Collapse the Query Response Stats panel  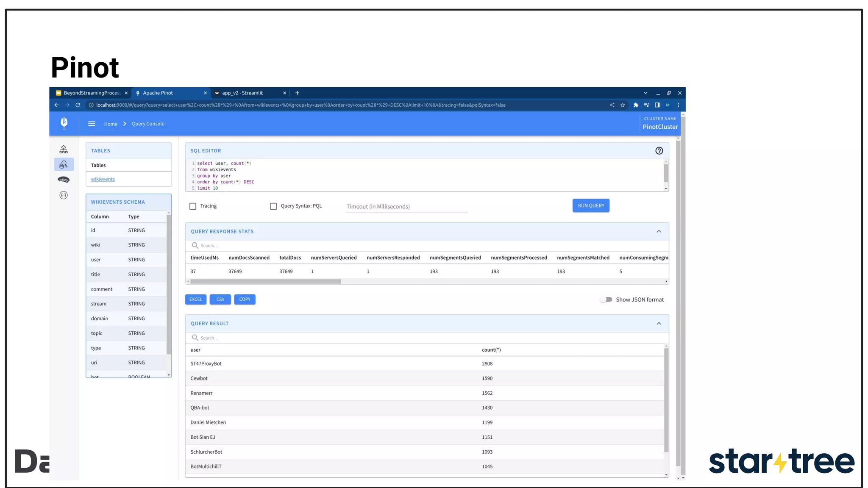tap(659, 231)
